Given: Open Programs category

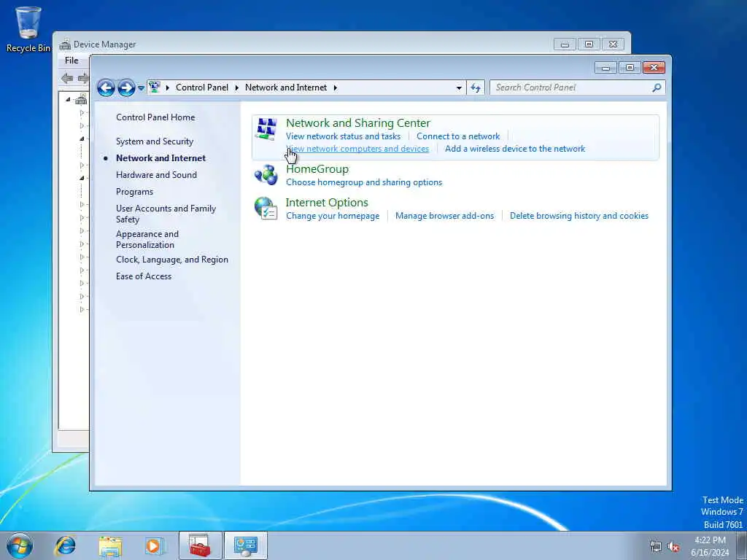Looking at the screenshot, I should click(134, 192).
